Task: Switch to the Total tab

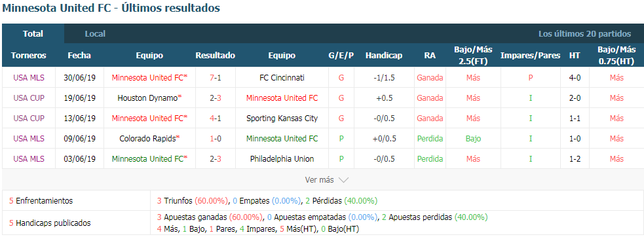Action: [33, 33]
